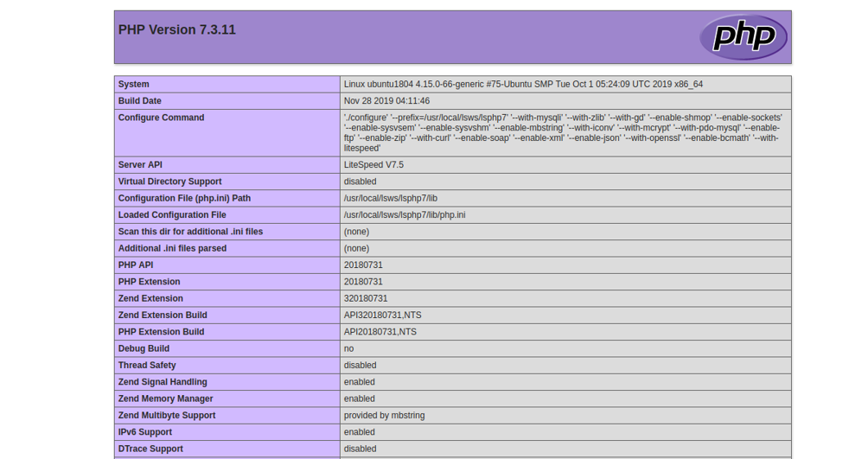This screenshot has width=868, height=459.
Task: Click the 'DTrace Support' label
Action: [150, 449]
